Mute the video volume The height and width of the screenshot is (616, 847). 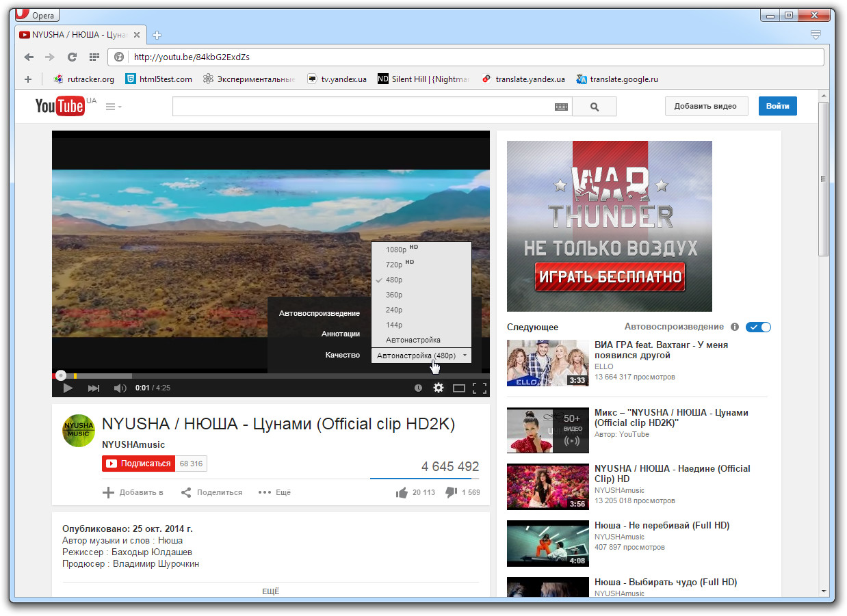(120, 388)
